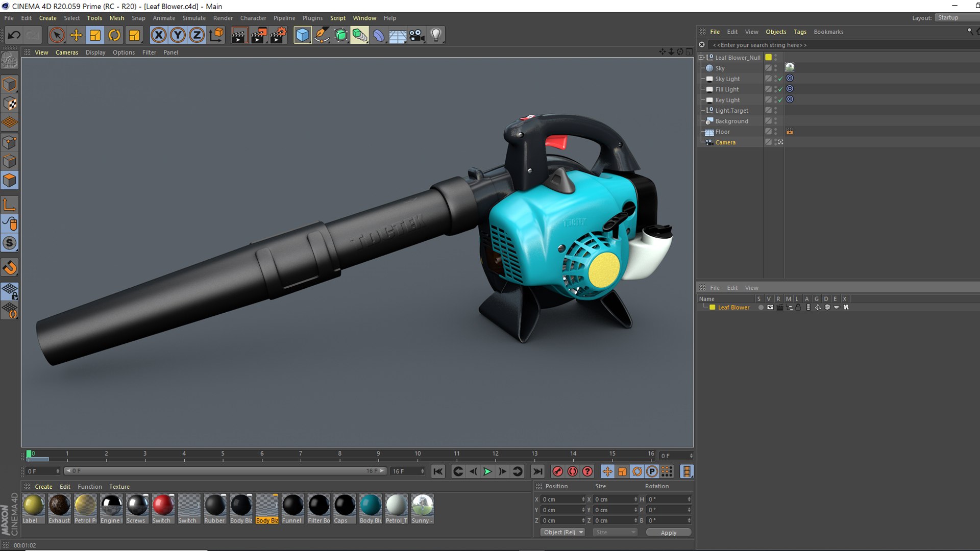Click Make Editable icon in left toolbar
This screenshot has width=980, height=551.
10,61
